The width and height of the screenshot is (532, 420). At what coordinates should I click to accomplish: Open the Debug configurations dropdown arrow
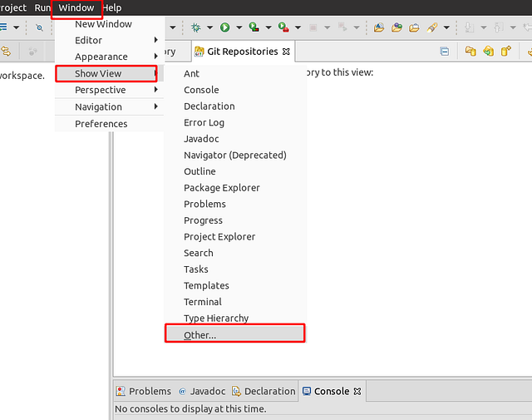click(x=210, y=27)
